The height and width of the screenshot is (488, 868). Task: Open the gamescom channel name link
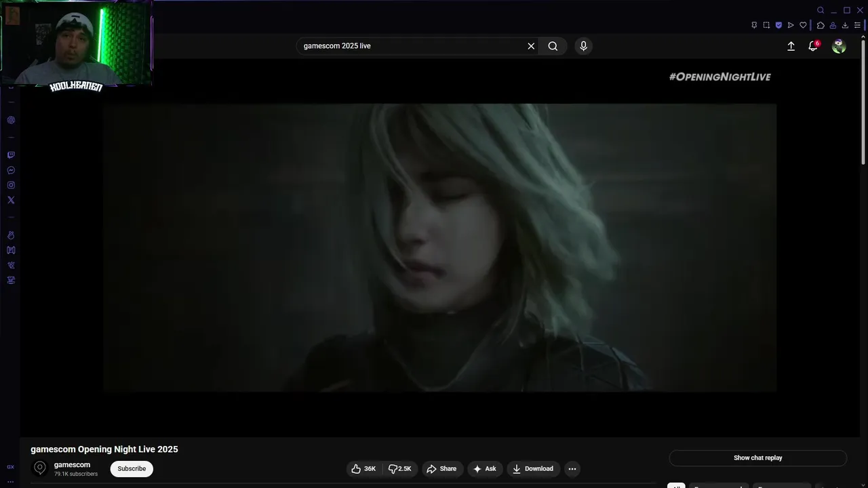pos(72,465)
